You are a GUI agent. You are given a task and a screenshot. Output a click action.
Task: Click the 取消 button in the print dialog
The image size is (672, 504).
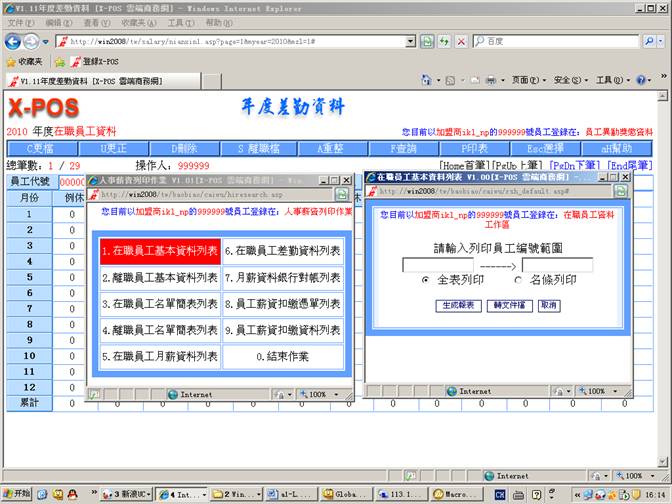[548, 305]
